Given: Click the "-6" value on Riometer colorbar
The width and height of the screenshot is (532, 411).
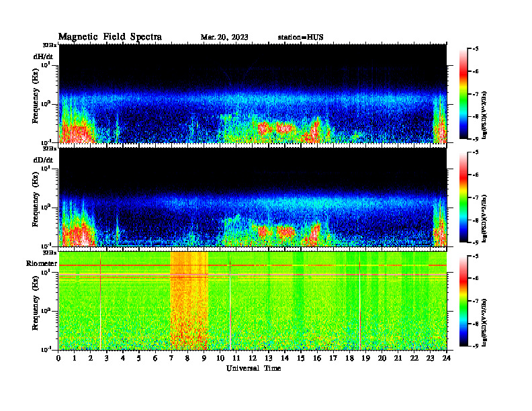Looking at the screenshot, I should [x=476, y=279].
